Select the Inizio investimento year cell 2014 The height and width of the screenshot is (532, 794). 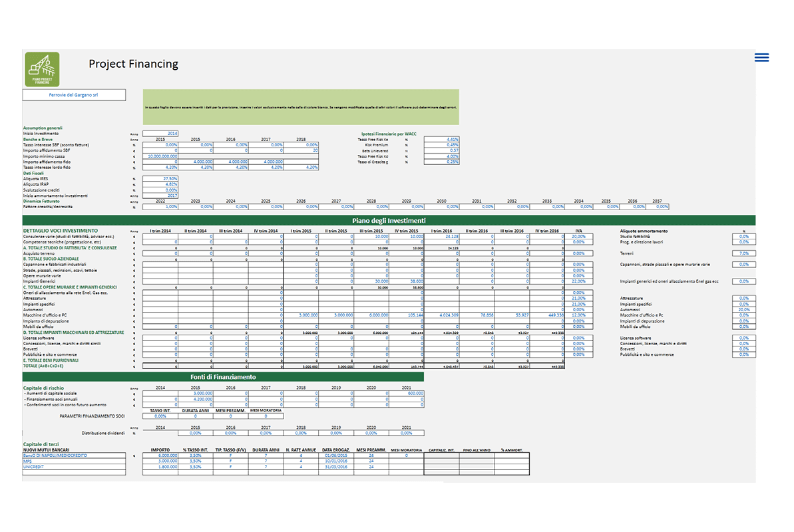click(160, 134)
